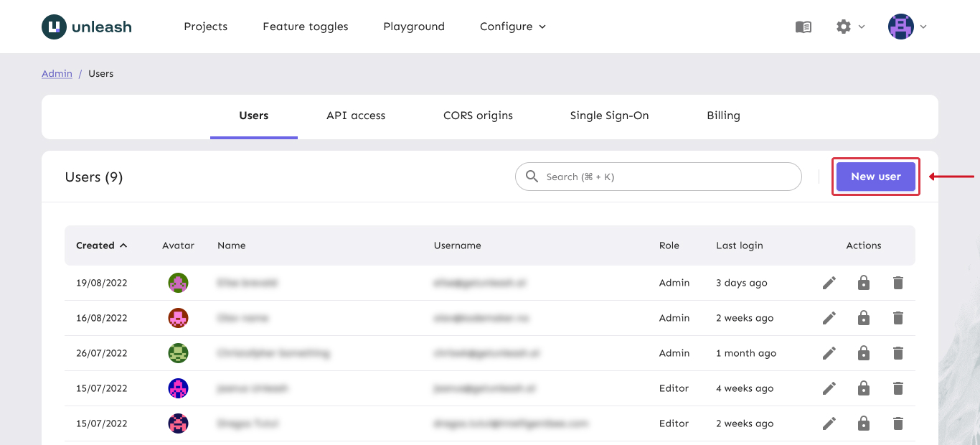Delete the user created 26/07/2022

point(897,353)
